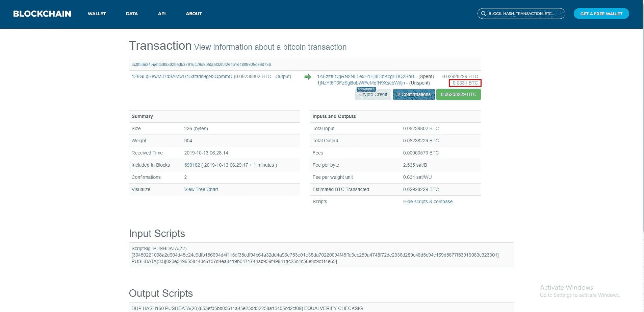Click the Fees value 0.00000573 BTC
644x312 pixels.
tap(421, 153)
